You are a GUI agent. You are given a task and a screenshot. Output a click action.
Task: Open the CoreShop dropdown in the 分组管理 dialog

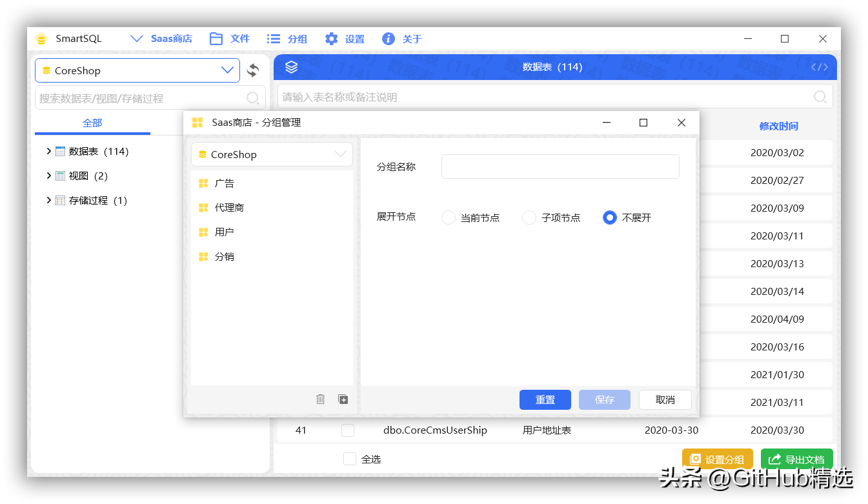tap(272, 154)
